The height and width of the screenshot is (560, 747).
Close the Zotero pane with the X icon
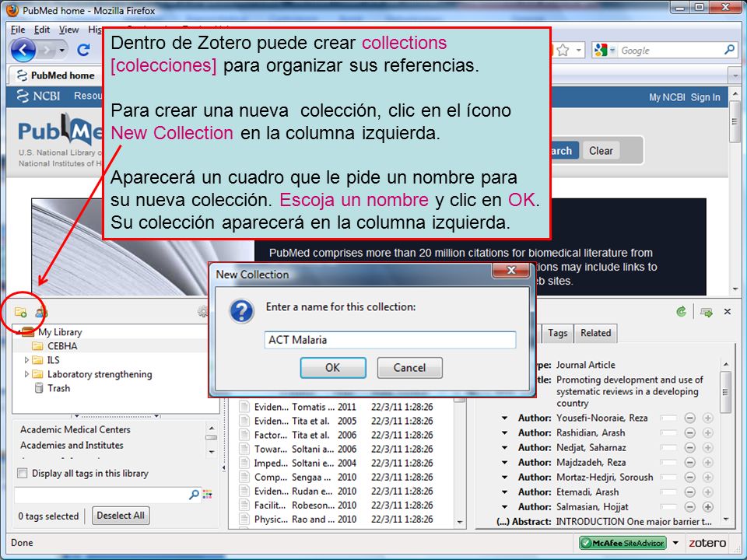(728, 311)
